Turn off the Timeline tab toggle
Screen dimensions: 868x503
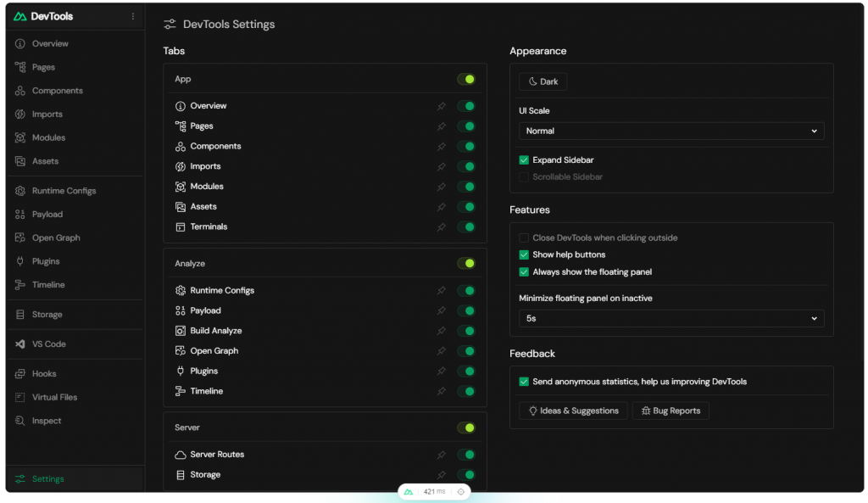(466, 391)
